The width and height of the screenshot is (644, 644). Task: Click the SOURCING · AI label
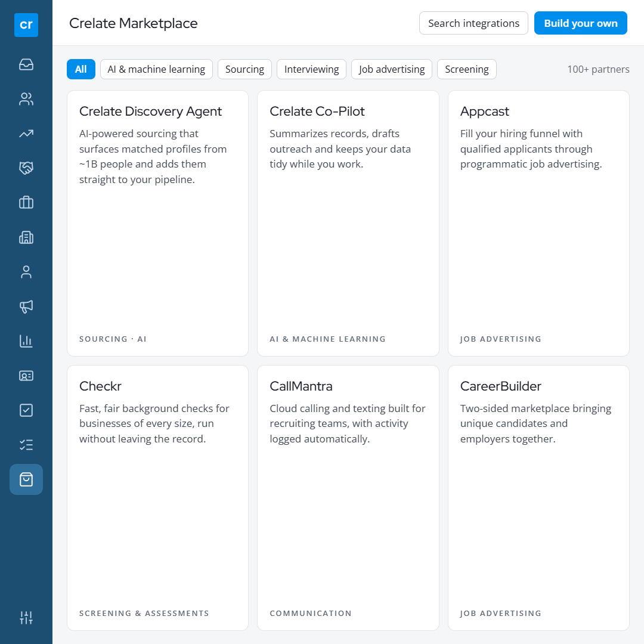(113, 339)
